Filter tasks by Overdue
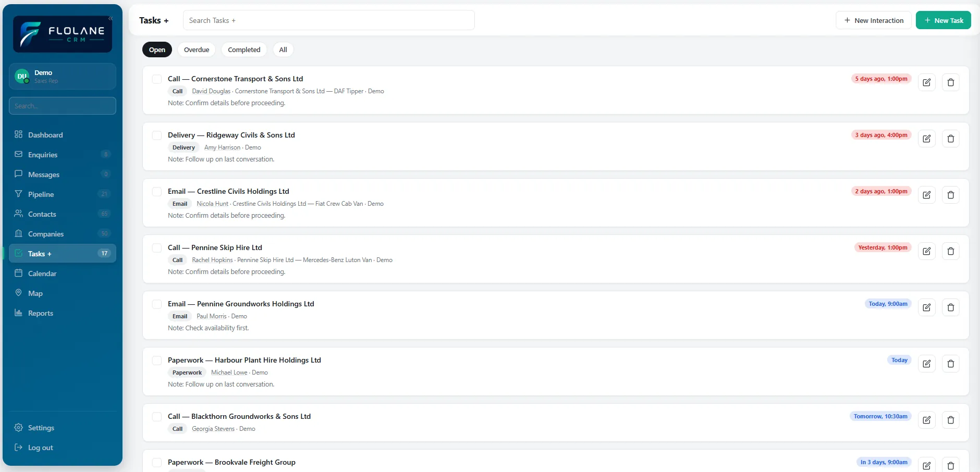Screen dimensions: 980x472 click(197, 50)
